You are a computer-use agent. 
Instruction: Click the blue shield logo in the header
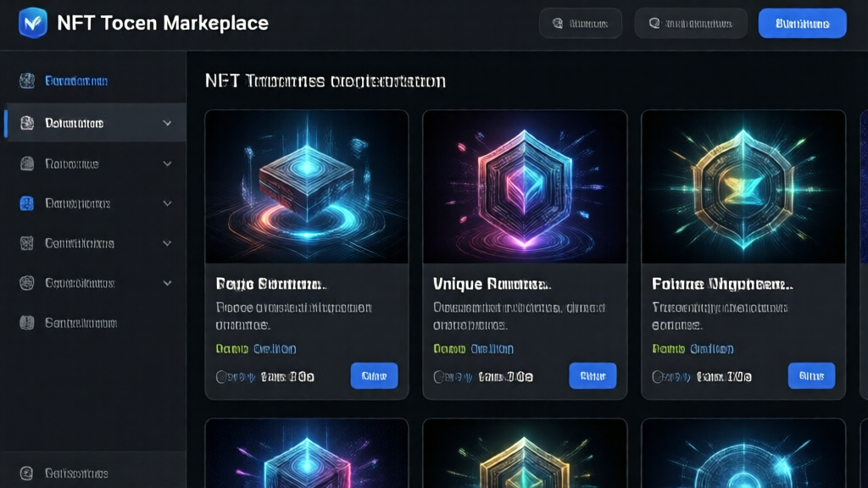click(x=33, y=23)
